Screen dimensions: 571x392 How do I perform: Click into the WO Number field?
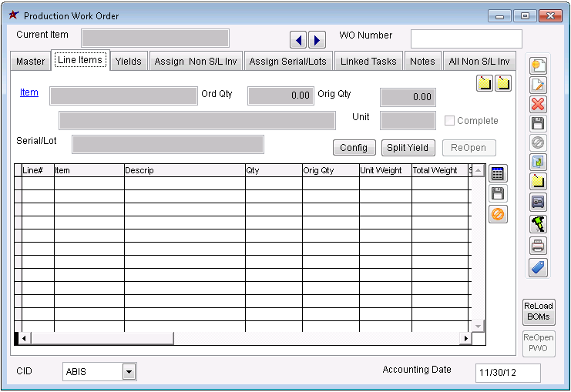pyautogui.click(x=466, y=39)
